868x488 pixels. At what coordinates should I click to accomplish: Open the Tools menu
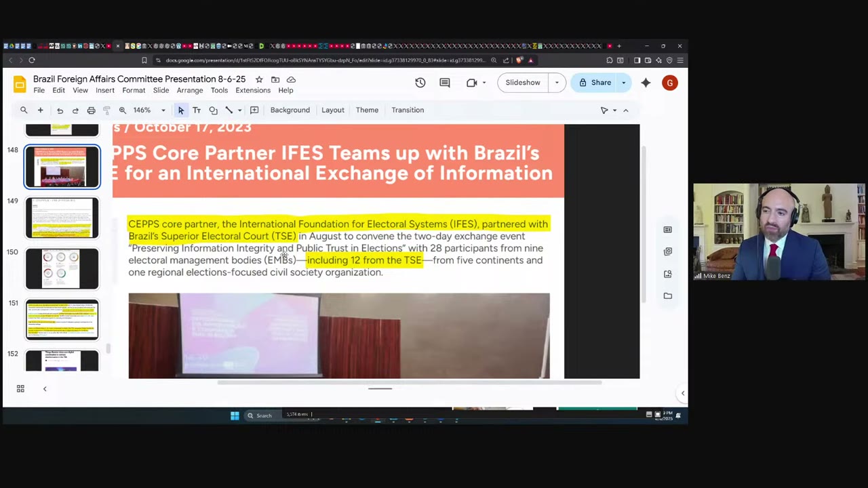219,91
